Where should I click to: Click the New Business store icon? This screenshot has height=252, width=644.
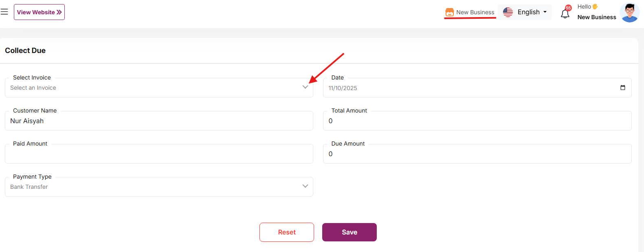pos(449,12)
